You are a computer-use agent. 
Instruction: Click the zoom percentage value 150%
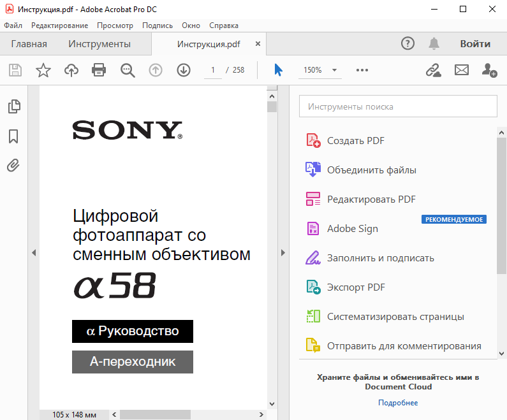click(312, 70)
